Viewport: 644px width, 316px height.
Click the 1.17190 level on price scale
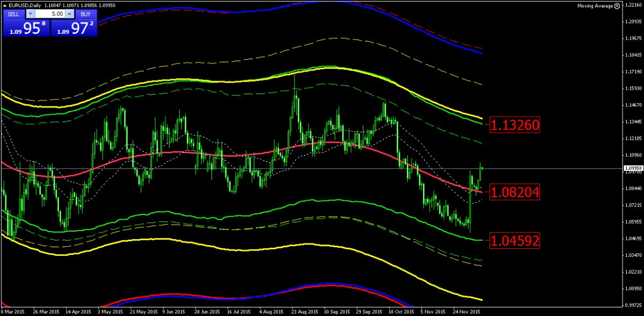(633, 71)
